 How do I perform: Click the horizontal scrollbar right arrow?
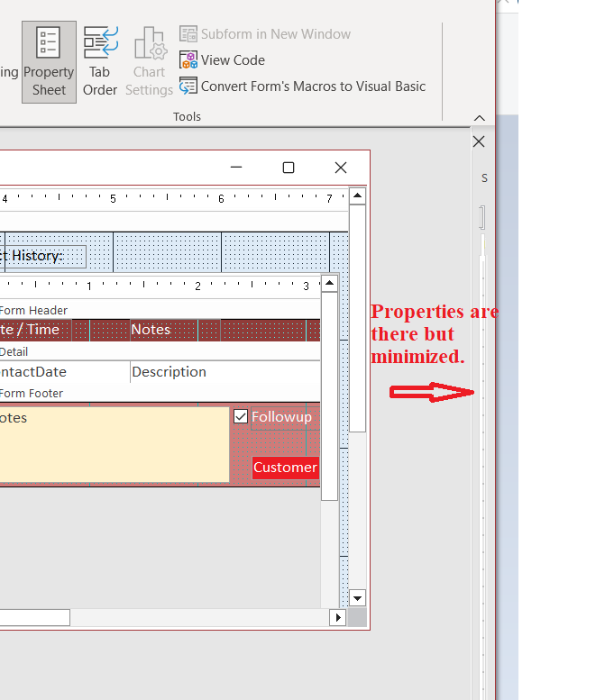pos(338,617)
